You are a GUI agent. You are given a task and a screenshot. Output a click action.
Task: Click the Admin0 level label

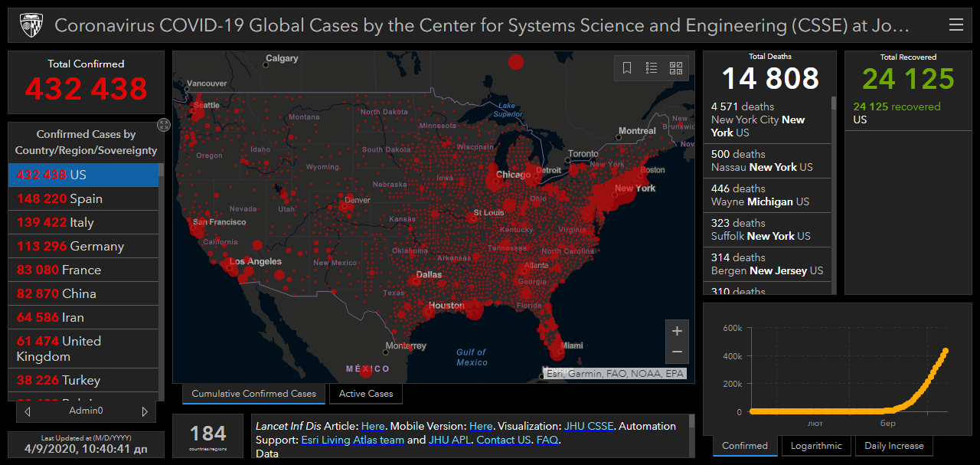(x=86, y=411)
